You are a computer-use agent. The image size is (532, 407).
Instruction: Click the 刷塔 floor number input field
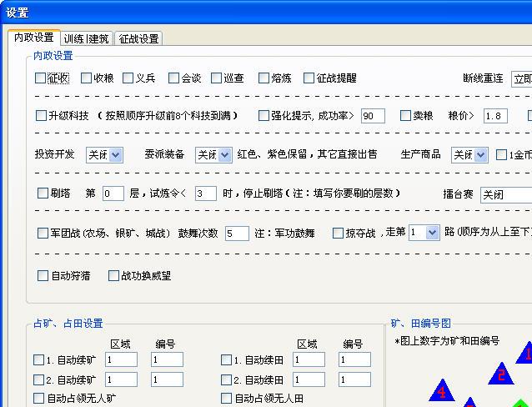113,193
